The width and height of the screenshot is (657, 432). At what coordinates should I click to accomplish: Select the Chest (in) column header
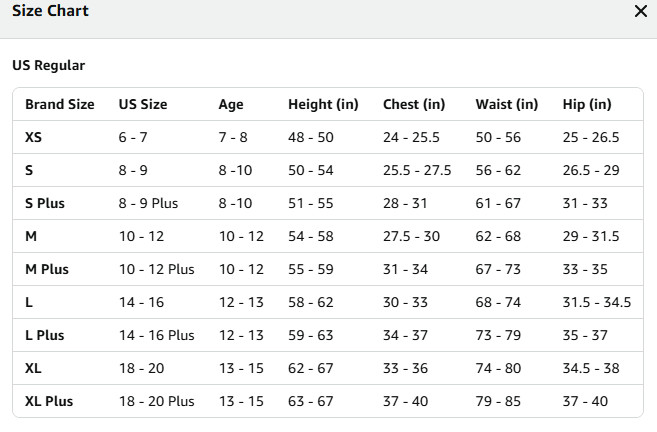click(414, 104)
